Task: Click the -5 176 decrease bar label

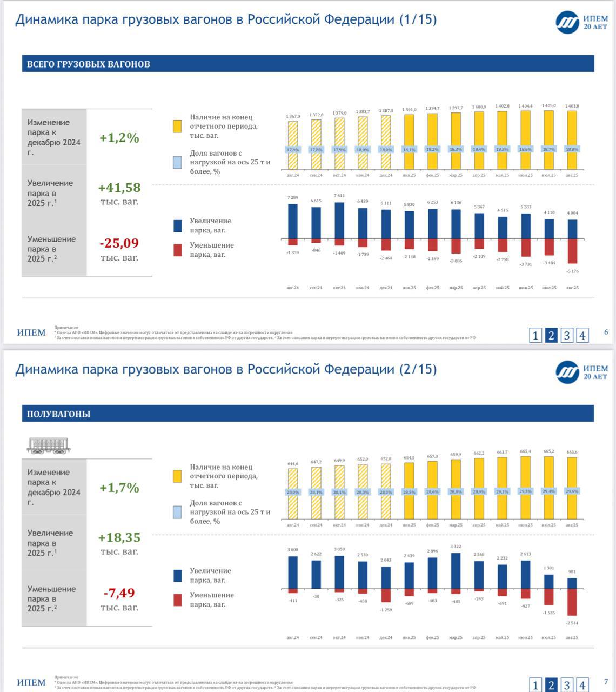Action: 572,271
